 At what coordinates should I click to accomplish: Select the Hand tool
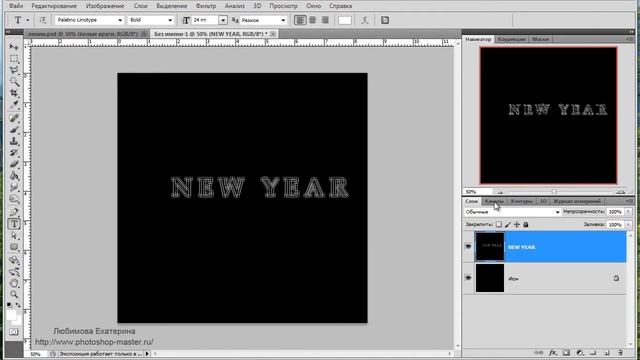click(14, 283)
